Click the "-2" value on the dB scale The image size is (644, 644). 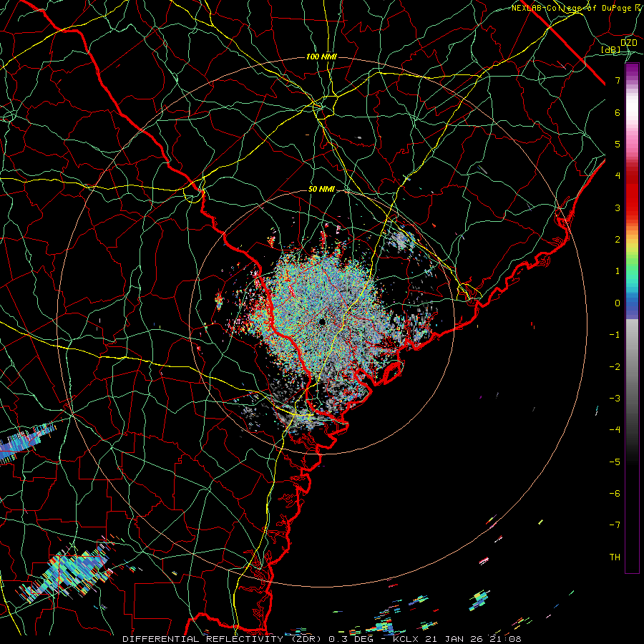[x=615, y=367]
